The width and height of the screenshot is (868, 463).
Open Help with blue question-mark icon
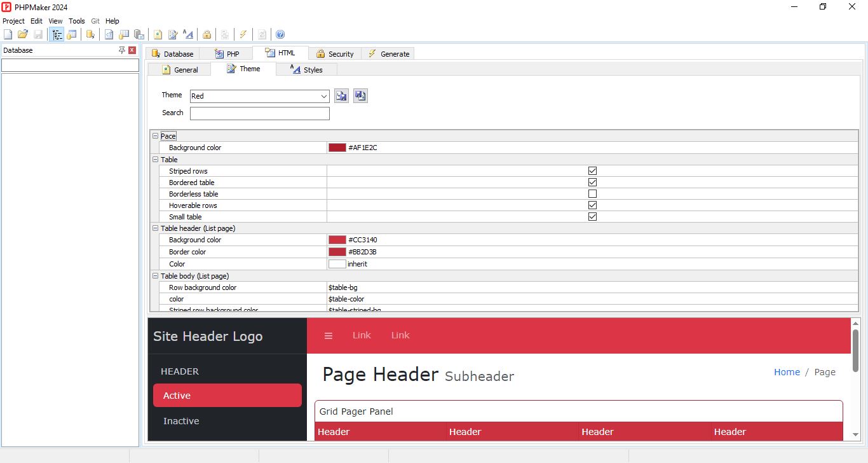click(280, 34)
